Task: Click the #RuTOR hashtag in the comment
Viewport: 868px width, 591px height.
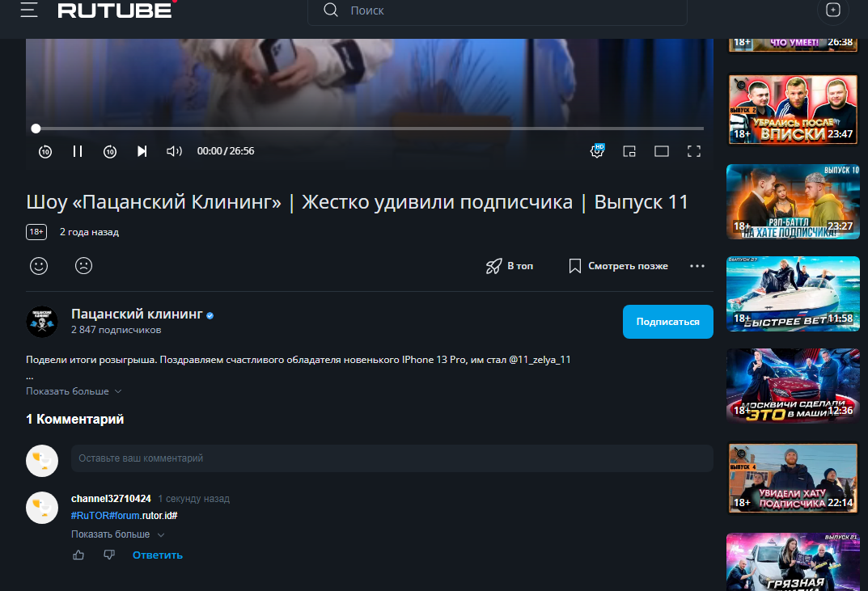Action: 90,516
